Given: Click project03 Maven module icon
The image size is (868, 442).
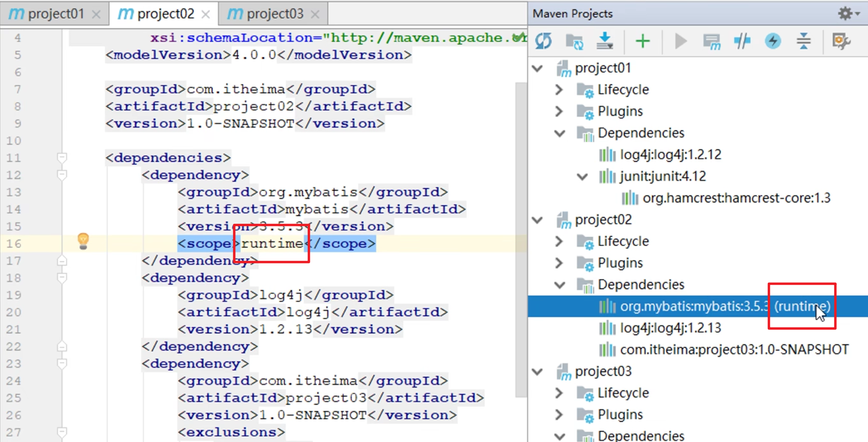Looking at the screenshot, I should (564, 372).
